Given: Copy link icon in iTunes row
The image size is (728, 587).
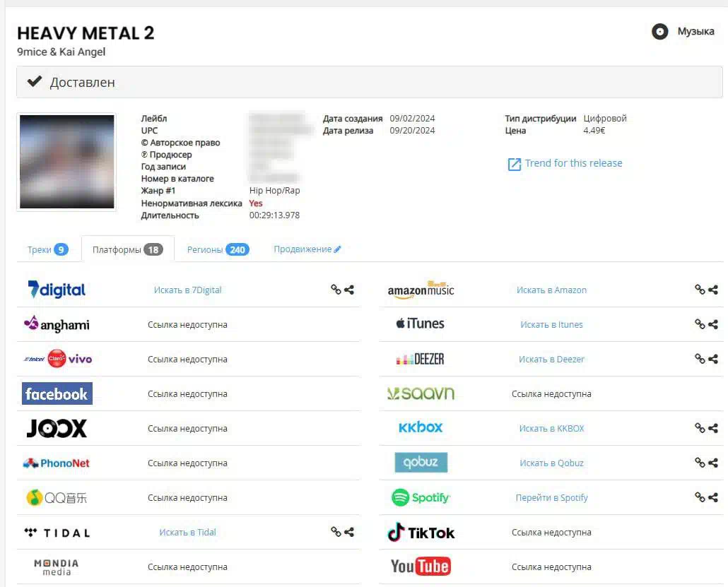Looking at the screenshot, I should (x=700, y=324).
